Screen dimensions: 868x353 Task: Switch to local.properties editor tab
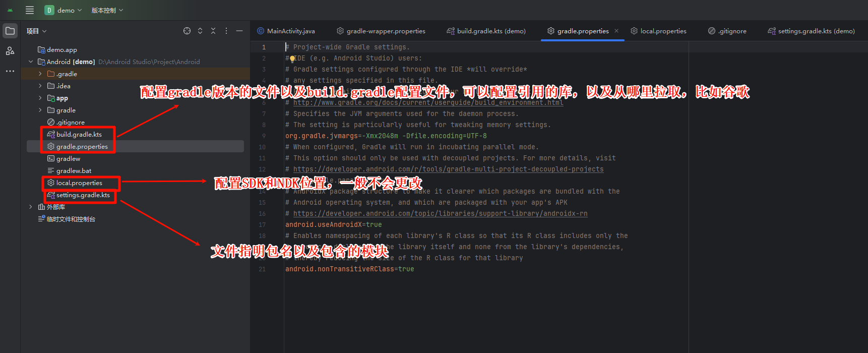[x=658, y=31]
